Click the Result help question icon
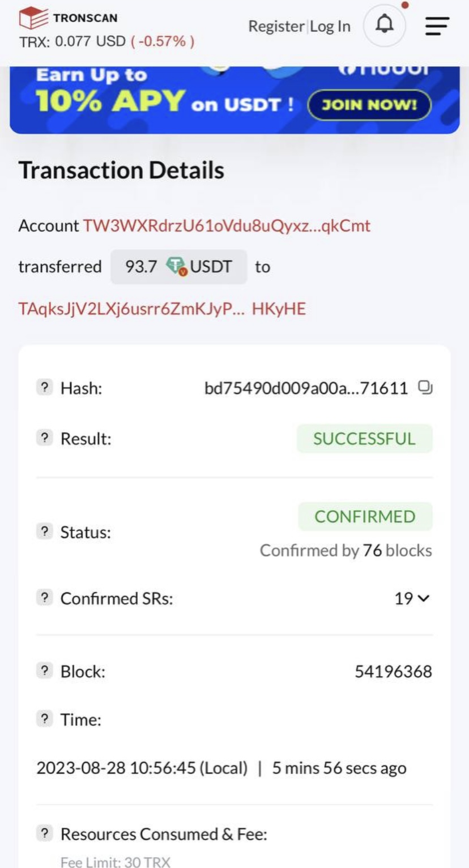 [x=44, y=438]
